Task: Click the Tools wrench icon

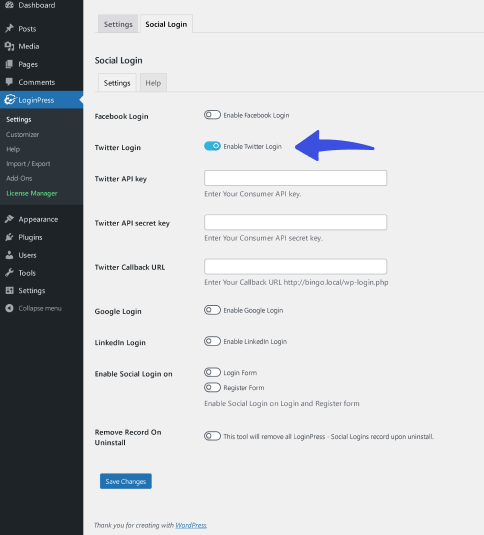Action: click(9, 273)
